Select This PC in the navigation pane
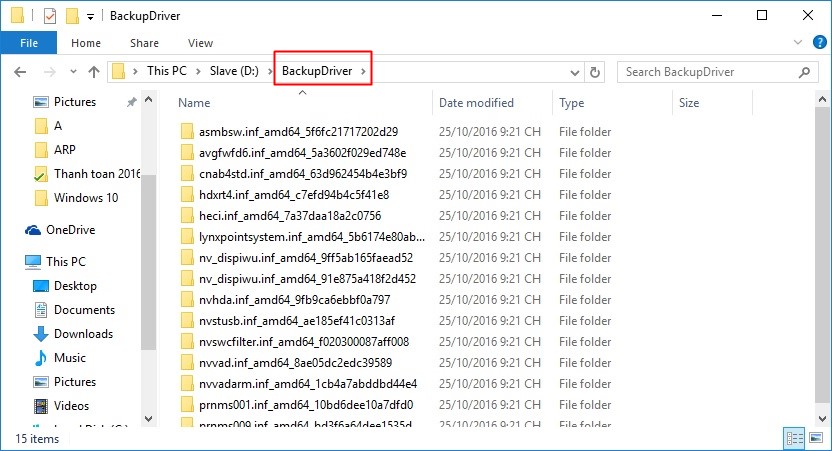Viewport: 832px width, 451px height. tap(65, 262)
